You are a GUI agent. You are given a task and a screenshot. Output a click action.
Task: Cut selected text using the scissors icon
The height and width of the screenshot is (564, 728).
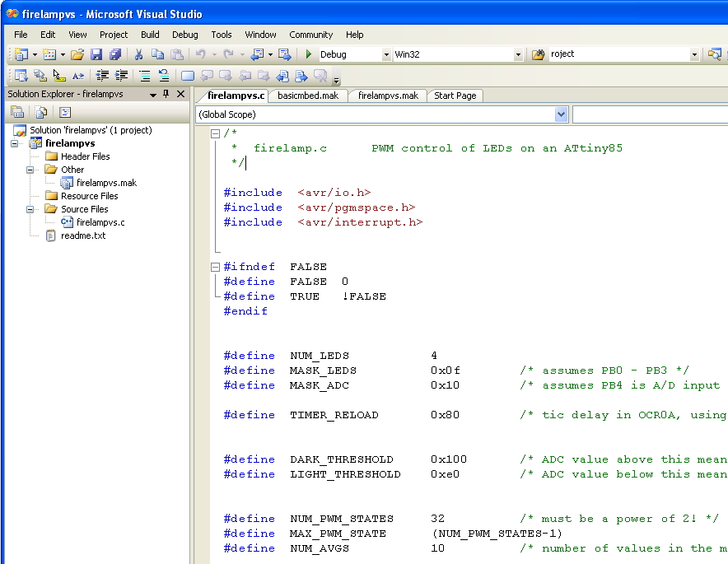[x=138, y=54]
